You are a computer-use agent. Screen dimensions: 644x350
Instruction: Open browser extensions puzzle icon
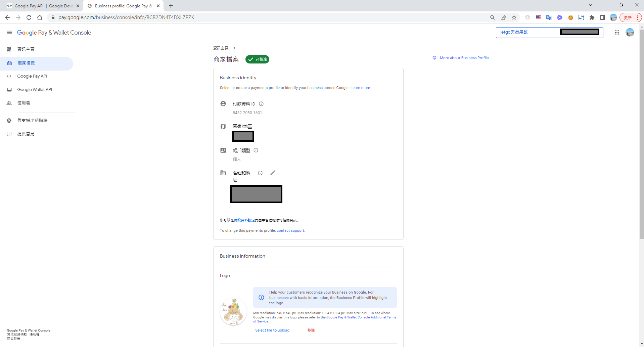pyautogui.click(x=592, y=17)
